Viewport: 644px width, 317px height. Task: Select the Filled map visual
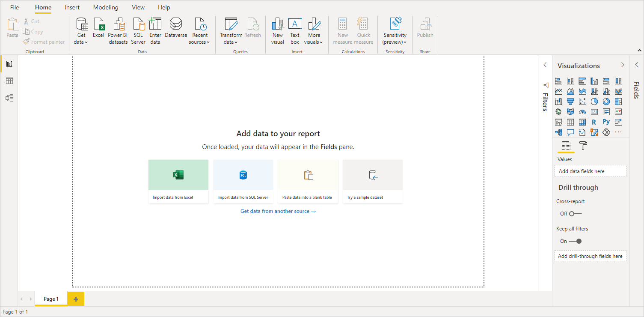pos(570,112)
